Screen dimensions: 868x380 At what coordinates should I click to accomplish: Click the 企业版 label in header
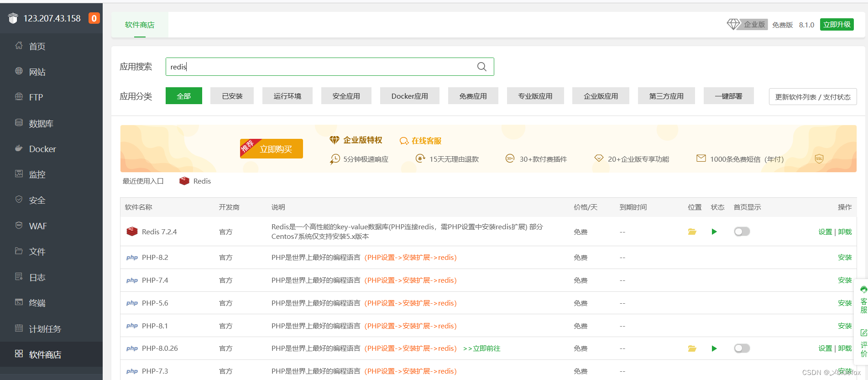(x=754, y=25)
